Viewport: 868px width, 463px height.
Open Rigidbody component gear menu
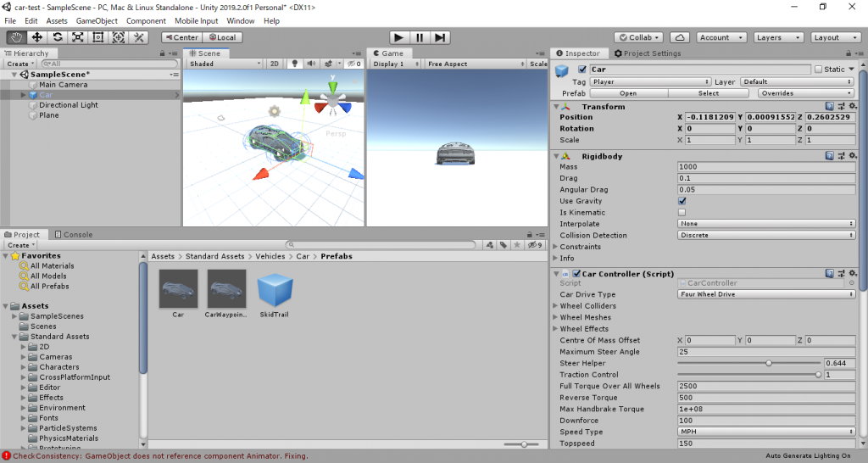(853, 156)
